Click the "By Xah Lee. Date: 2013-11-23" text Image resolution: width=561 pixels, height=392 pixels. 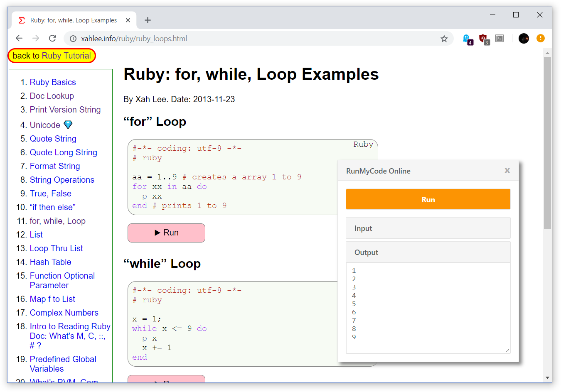coord(179,99)
